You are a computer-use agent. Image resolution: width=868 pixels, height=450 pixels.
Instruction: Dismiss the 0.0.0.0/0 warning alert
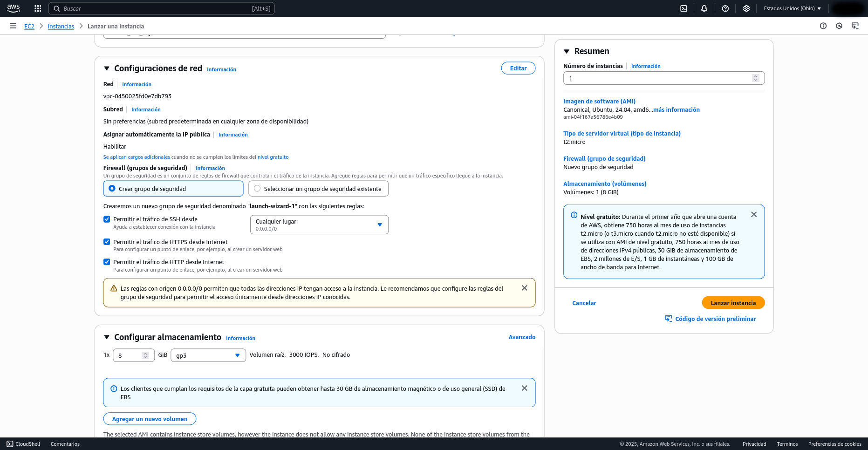pos(524,288)
